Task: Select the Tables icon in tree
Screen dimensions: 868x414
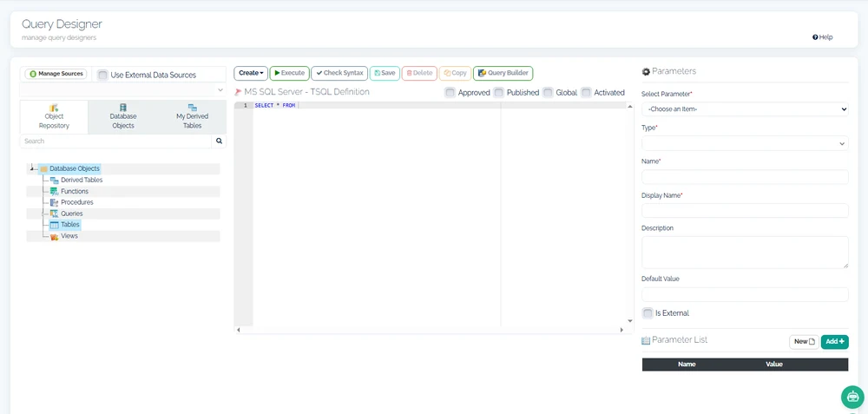Action: pyautogui.click(x=54, y=225)
